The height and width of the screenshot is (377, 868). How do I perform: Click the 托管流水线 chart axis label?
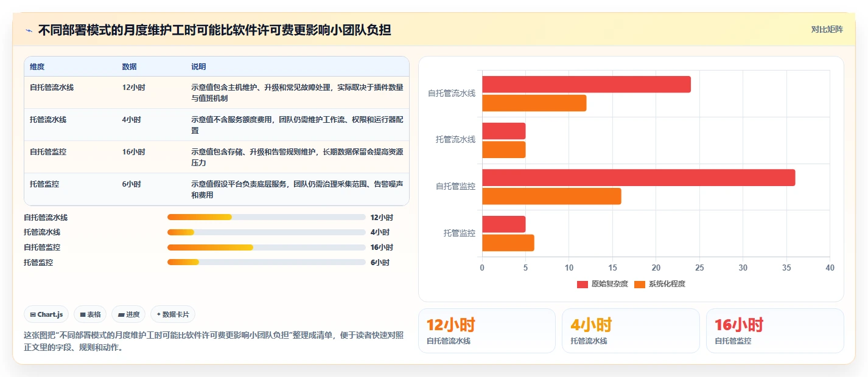(x=455, y=140)
